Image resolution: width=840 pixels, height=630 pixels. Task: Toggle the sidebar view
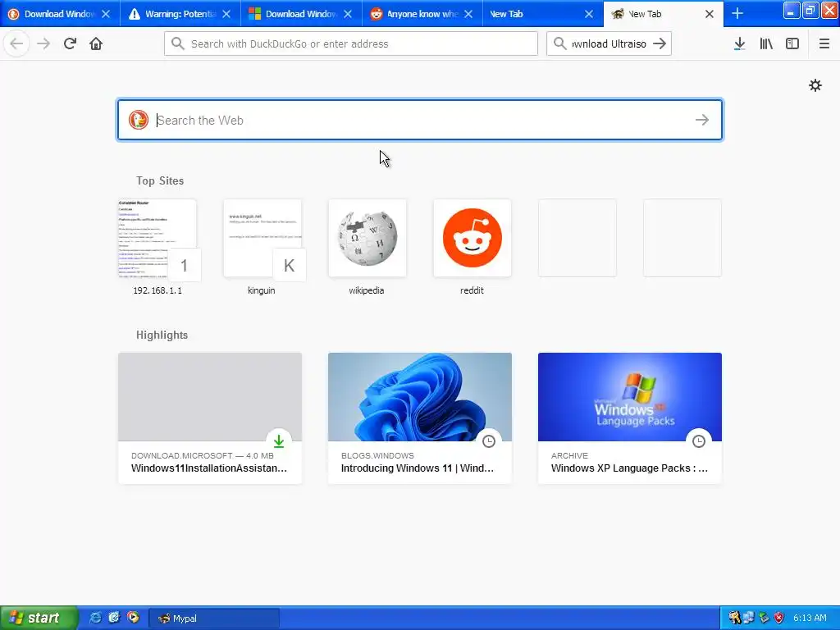[792, 43]
